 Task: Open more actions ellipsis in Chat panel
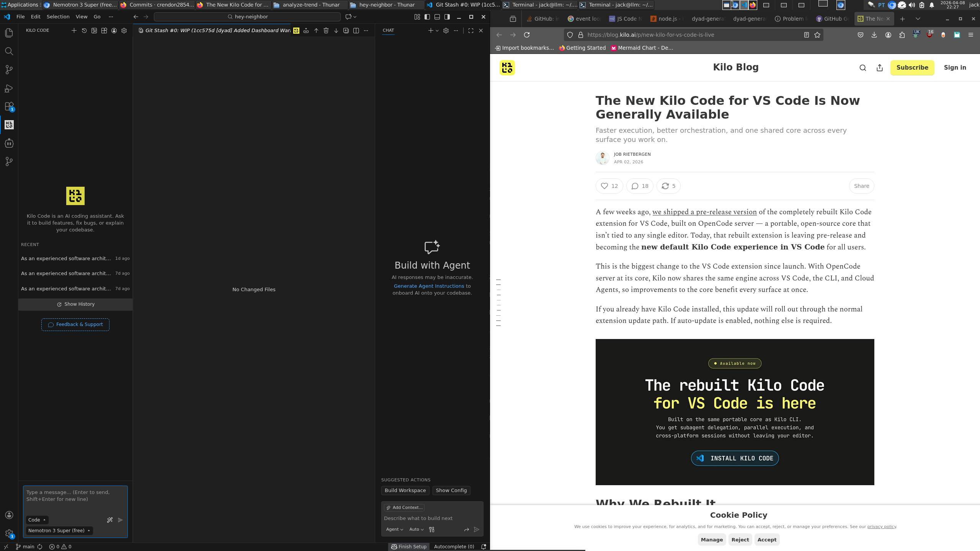point(456,31)
